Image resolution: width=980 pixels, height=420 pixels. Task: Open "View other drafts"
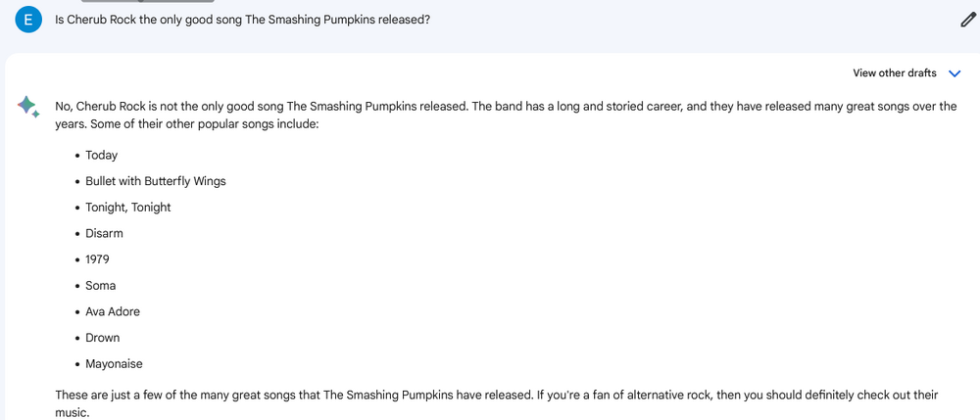pos(894,73)
